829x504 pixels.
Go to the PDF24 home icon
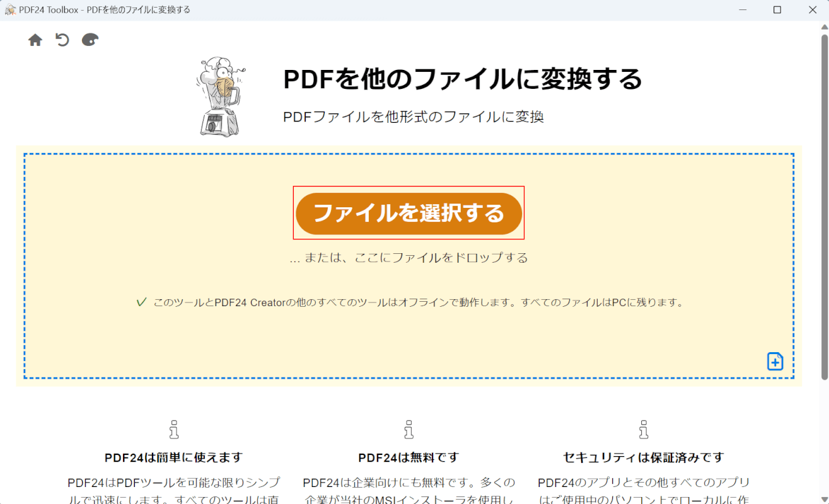(x=35, y=40)
